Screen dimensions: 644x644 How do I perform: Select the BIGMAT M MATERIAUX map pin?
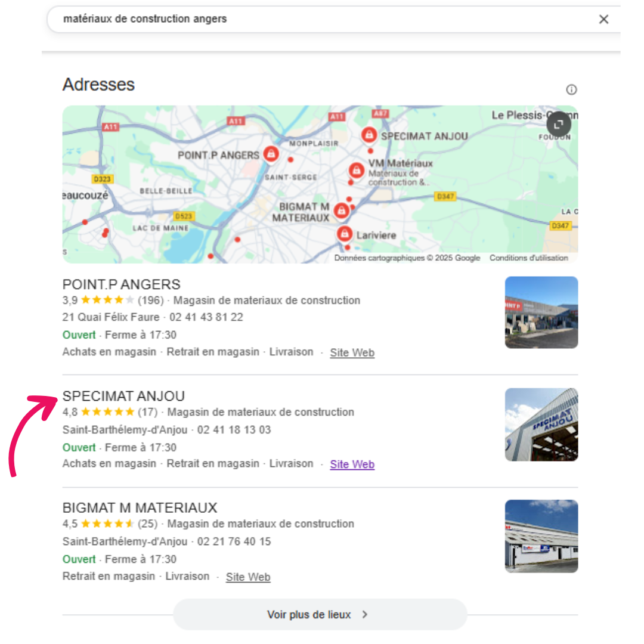(x=341, y=210)
